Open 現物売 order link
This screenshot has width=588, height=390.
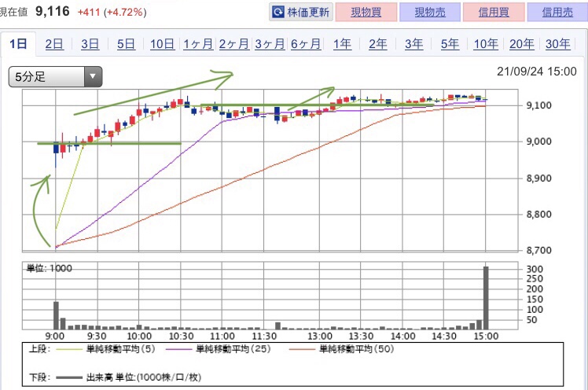(430, 13)
